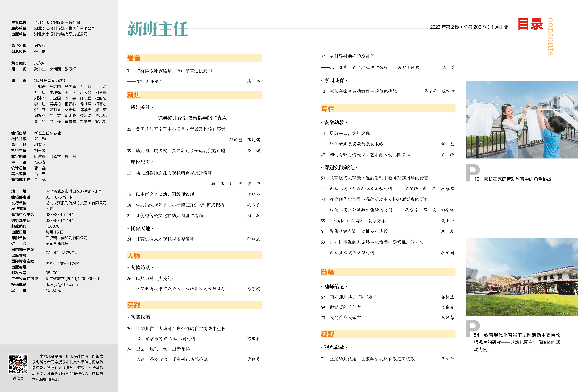This screenshot has width=578, height=392.
Task: Select the 卷首 section header
Action: point(134,58)
